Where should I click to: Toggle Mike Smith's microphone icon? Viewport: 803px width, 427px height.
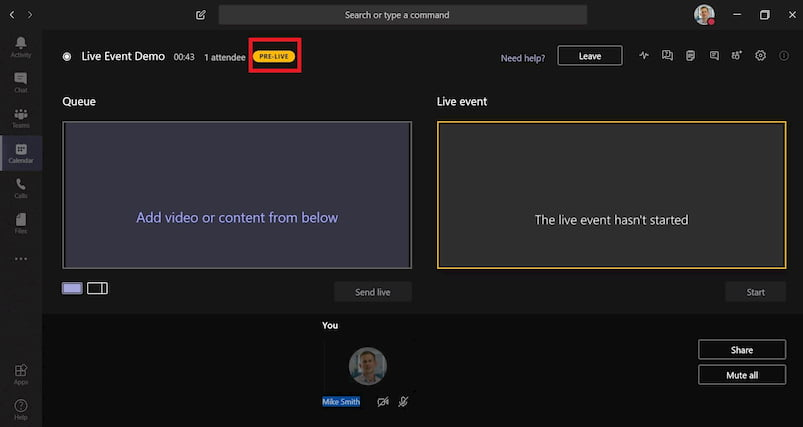click(x=404, y=402)
